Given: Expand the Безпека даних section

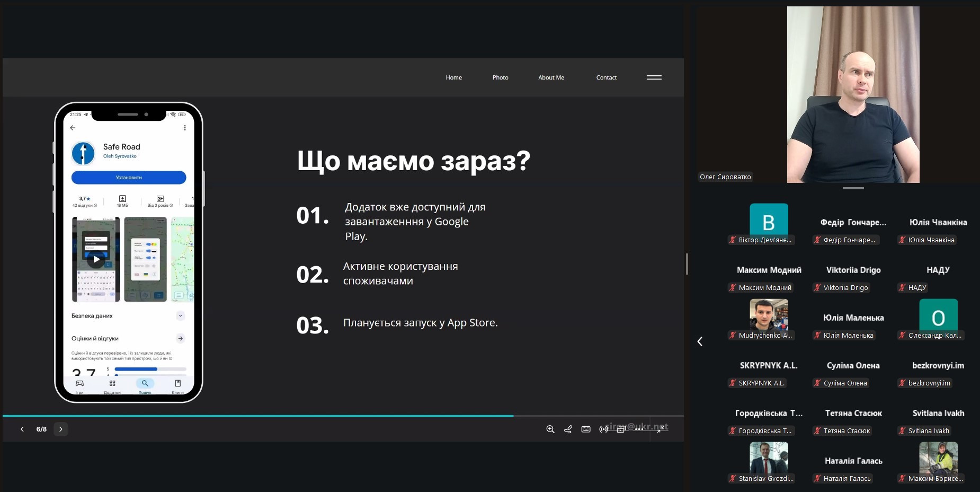Looking at the screenshot, I should pyautogui.click(x=180, y=315).
